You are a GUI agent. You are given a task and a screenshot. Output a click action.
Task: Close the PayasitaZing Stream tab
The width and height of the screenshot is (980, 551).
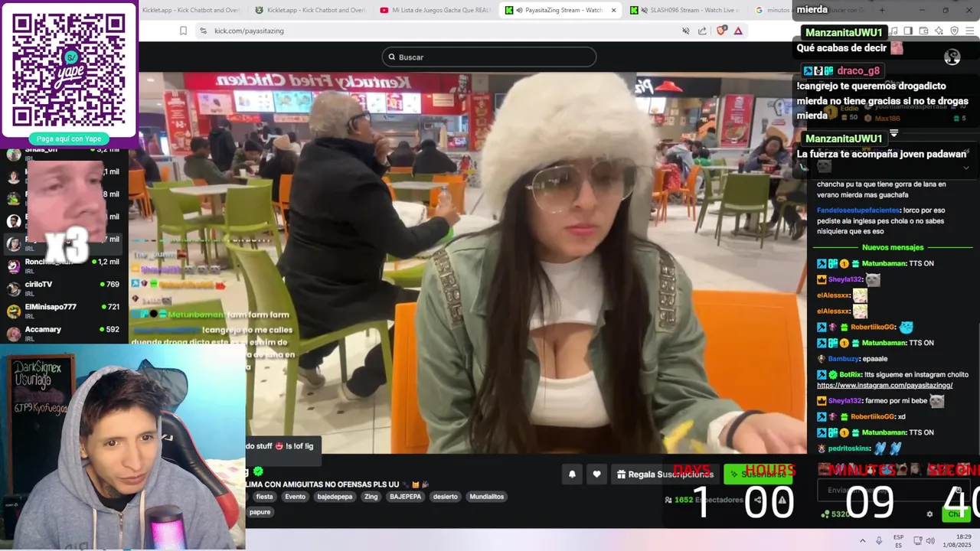pos(613,10)
